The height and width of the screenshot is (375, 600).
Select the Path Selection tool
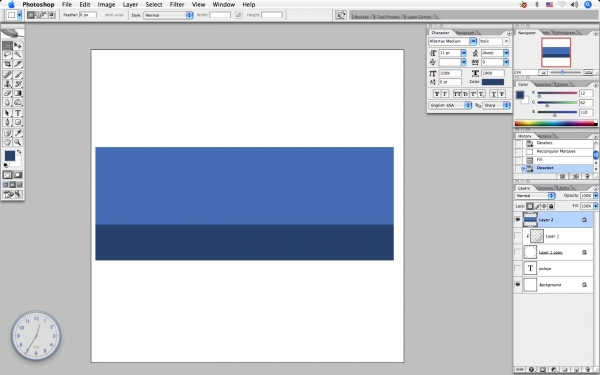pyautogui.click(x=7, y=113)
